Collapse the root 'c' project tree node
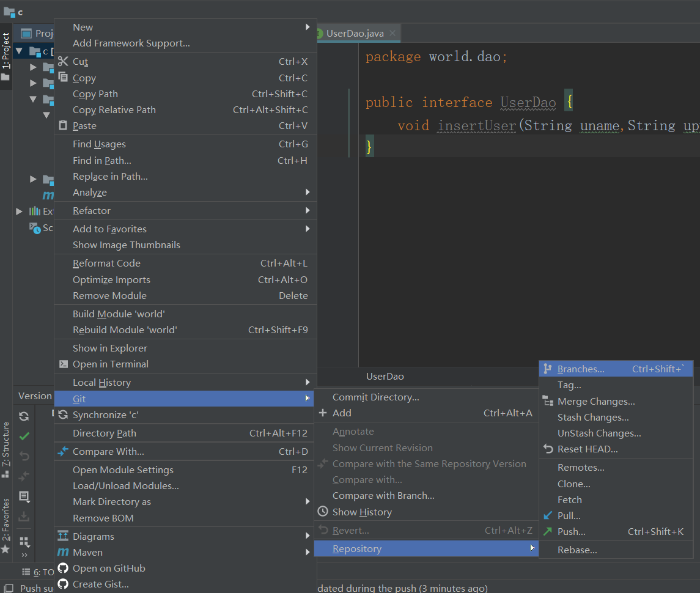700x593 pixels. [x=19, y=51]
